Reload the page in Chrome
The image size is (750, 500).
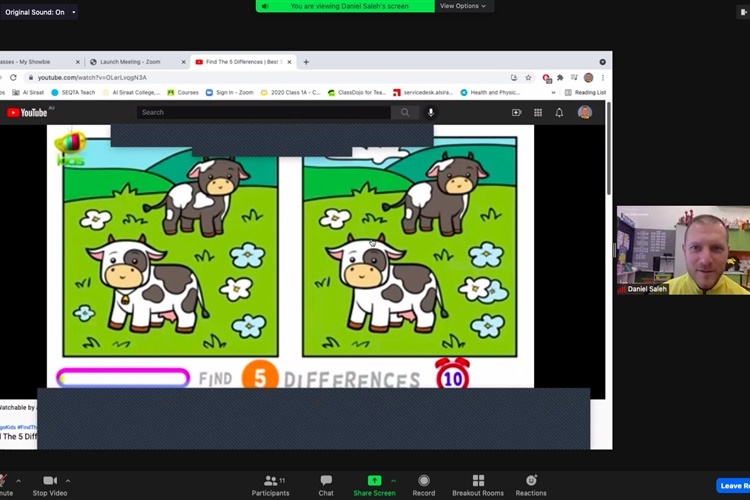click(x=13, y=78)
